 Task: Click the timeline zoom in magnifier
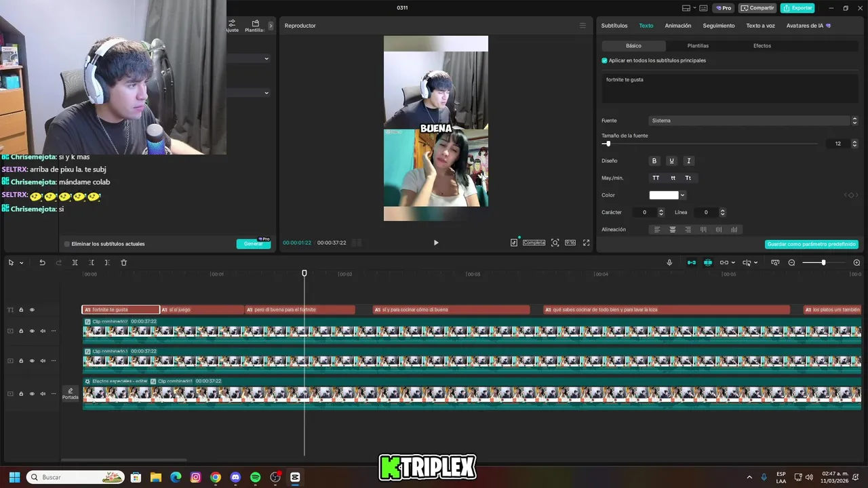click(856, 262)
